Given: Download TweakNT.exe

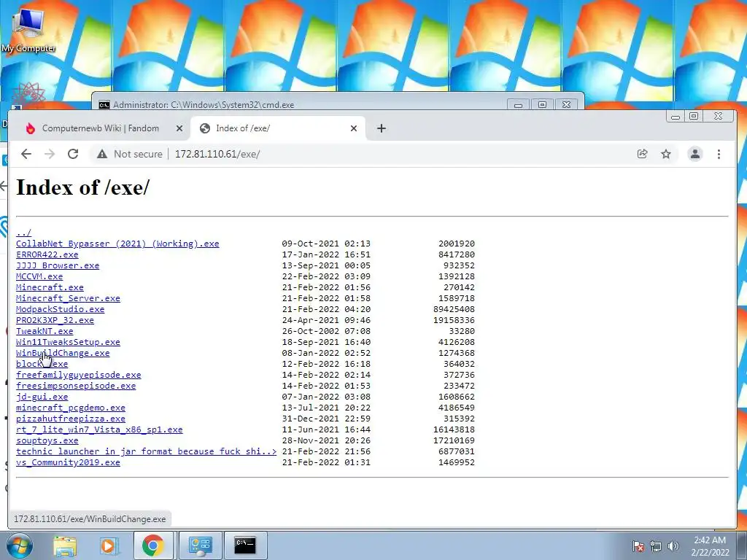Looking at the screenshot, I should (44, 331).
